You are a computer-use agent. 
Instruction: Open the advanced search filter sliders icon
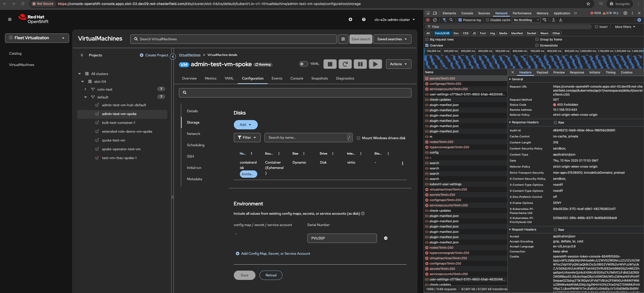point(343,39)
